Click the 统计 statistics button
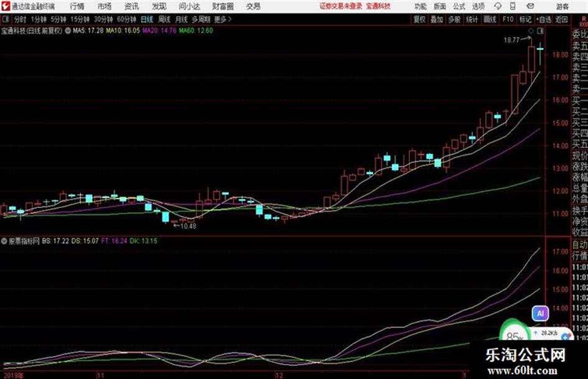Screen dimensions: 588x379 tap(472, 19)
